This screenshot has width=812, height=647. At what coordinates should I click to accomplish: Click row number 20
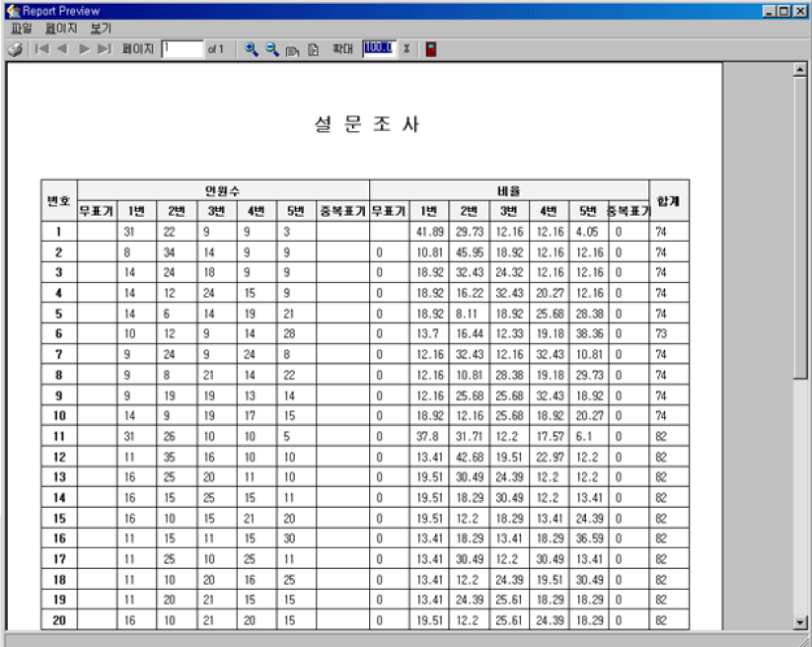[59, 620]
